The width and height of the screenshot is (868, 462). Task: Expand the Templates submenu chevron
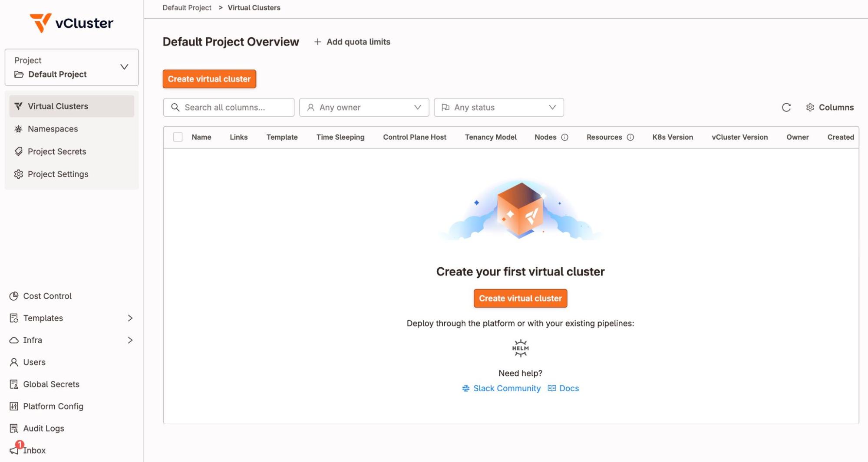pos(130,318)
